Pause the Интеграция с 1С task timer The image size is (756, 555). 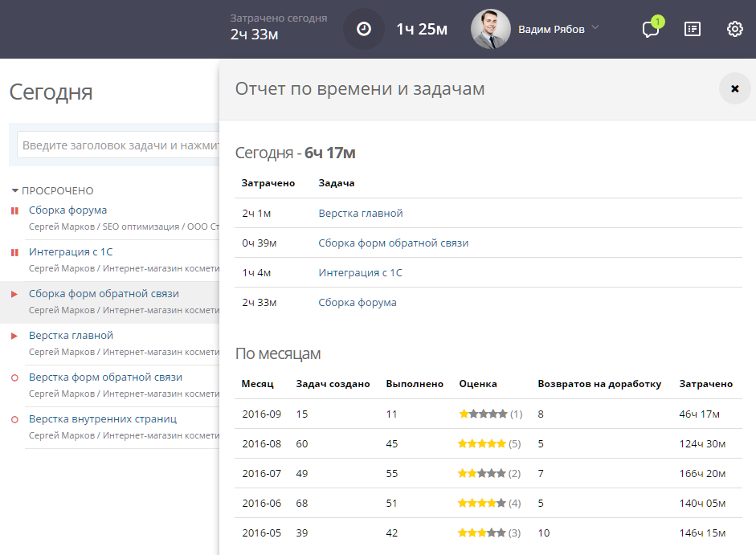pos(14,252)
